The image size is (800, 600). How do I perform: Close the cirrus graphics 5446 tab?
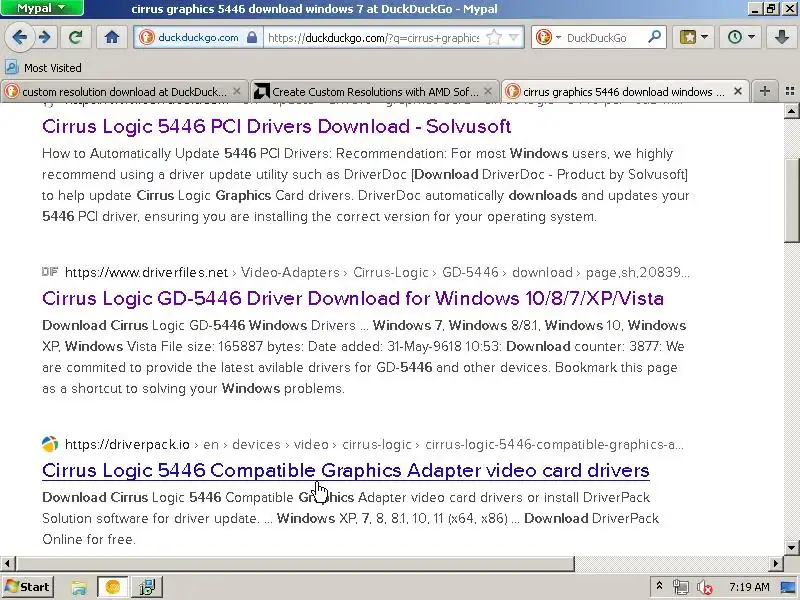pos(738,91)
